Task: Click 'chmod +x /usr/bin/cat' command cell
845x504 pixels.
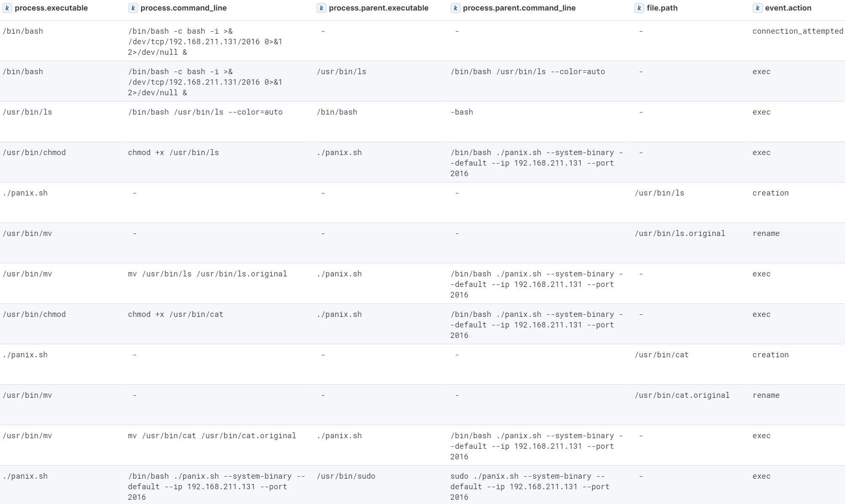Action: [x=175, y=314]
